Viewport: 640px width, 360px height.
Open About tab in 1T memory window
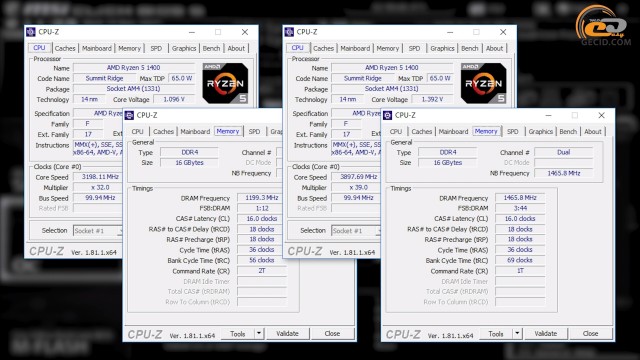click(x=593, y=131)
